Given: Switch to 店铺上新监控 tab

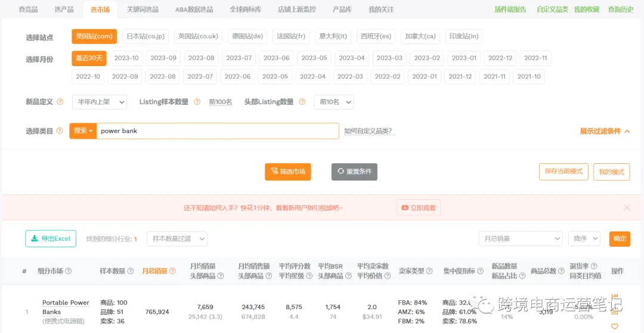Looking at the screenshot, I should pyautogui.click(x=297, y=10).
